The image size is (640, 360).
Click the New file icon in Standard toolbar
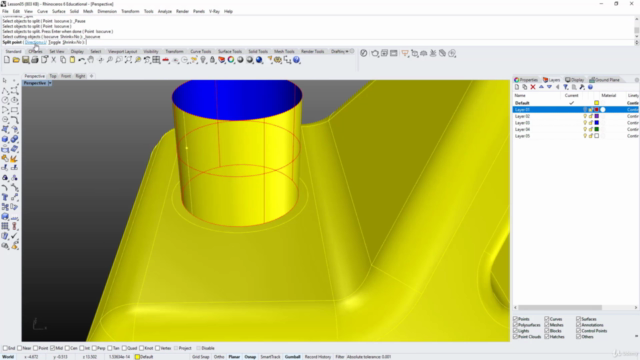tap(7, 60)
